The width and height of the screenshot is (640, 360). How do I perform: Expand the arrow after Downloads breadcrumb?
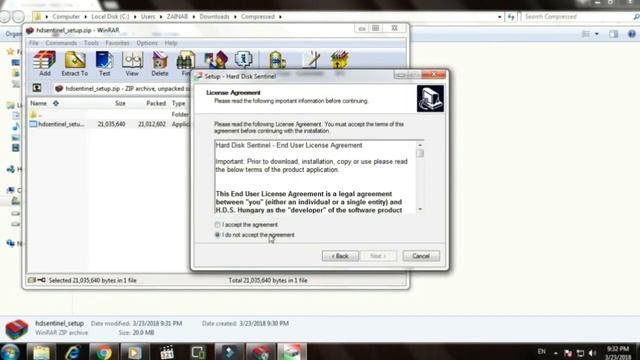tap(236, 17)
